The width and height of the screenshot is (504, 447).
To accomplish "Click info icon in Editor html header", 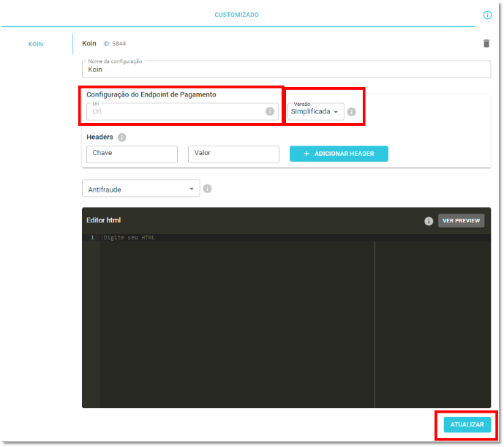I will tap(428, 221).
